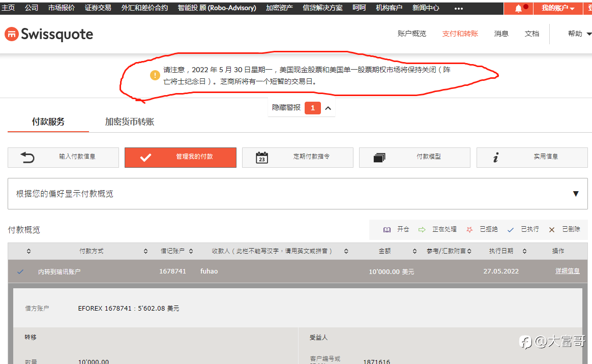The image size is (592, 364).
Task: Open the 支付和转账 page
Action: [x=460, y=34]
